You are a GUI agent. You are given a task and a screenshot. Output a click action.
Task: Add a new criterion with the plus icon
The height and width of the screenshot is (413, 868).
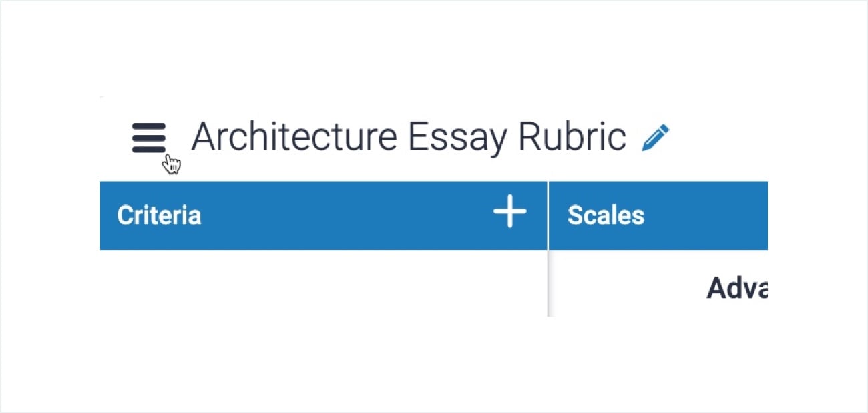[x=509, y=213]
